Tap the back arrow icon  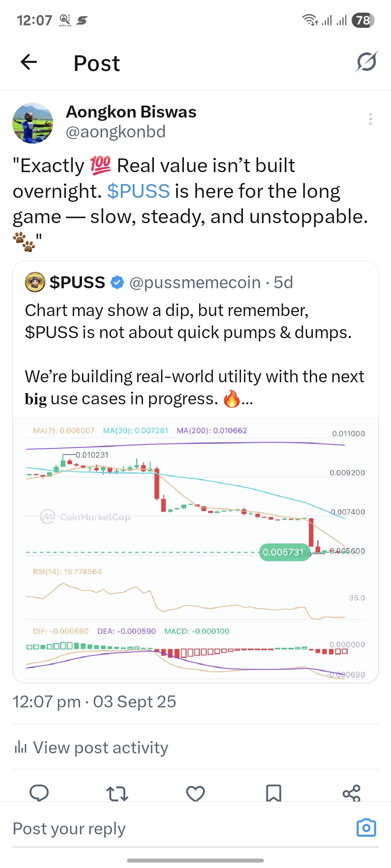pyautogui.click(x=29, y=62)
